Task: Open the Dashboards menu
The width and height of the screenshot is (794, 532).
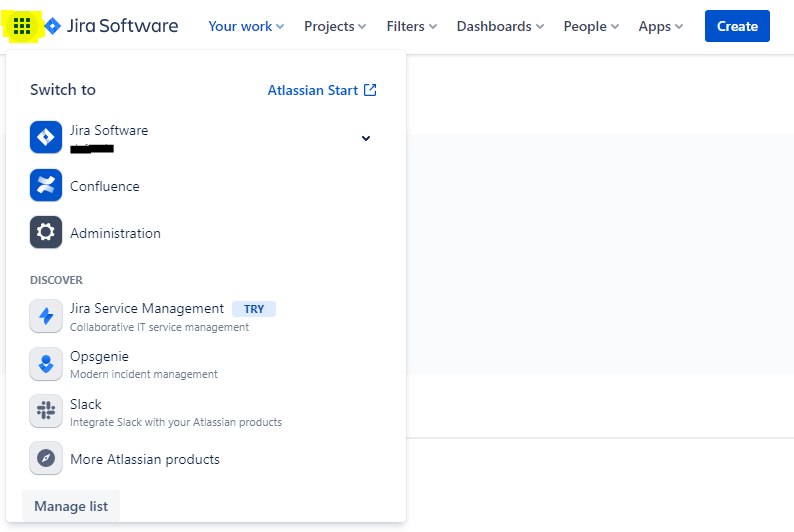Action: click(500, 26)
